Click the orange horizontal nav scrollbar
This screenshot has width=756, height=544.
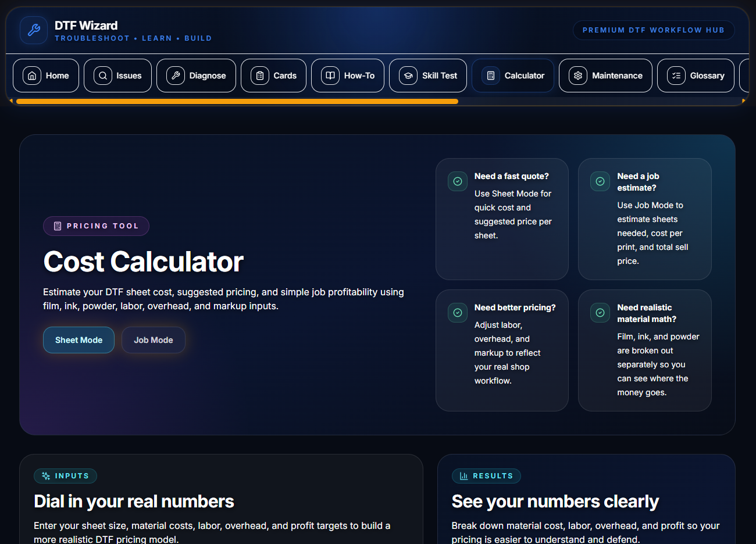237,101
